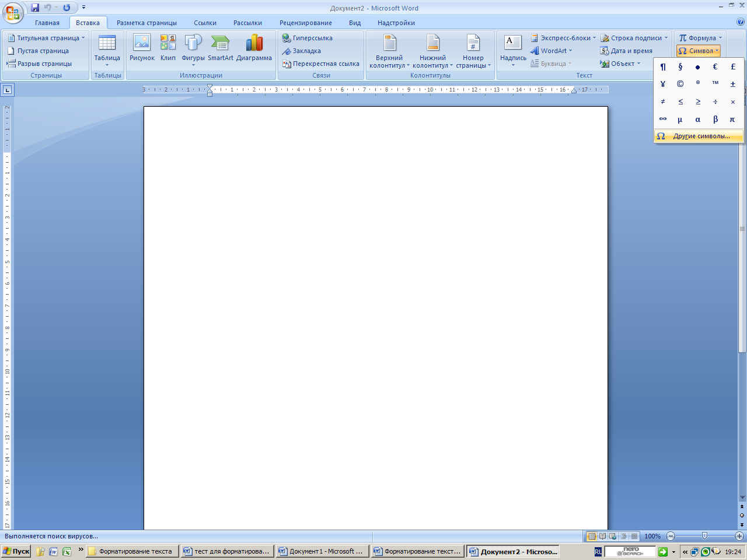Image resolution: width=747 pixels, height=560 pixels.
Task: Open the Пуск start menu
Action: tap(16, 551)
